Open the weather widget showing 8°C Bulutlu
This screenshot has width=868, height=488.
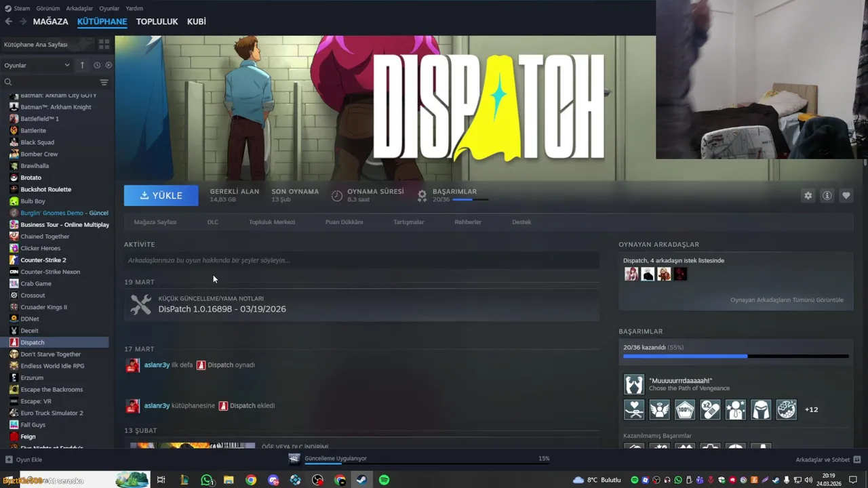597,480
